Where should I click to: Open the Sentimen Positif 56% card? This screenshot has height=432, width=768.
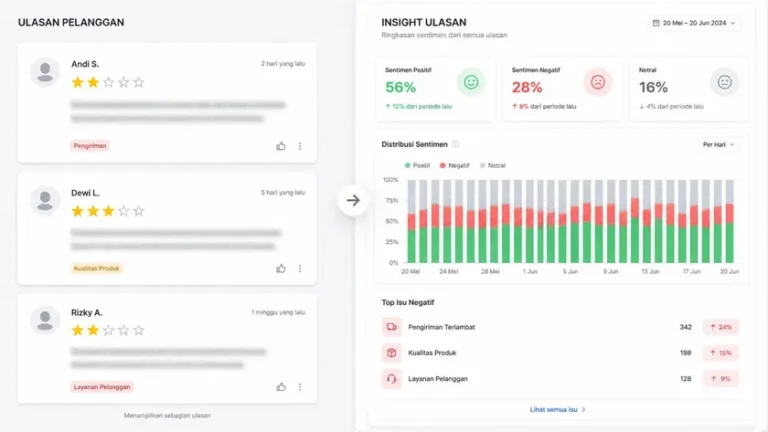pos(435,89)
